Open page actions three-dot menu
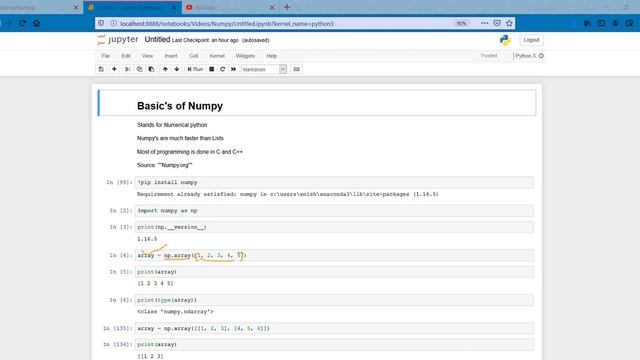Viewport: 640px width, 360px height. 484,23
